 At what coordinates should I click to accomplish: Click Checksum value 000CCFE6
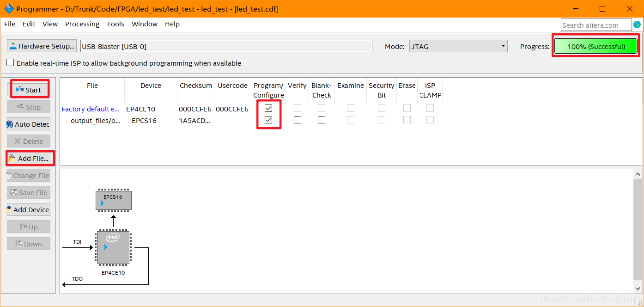195,109
